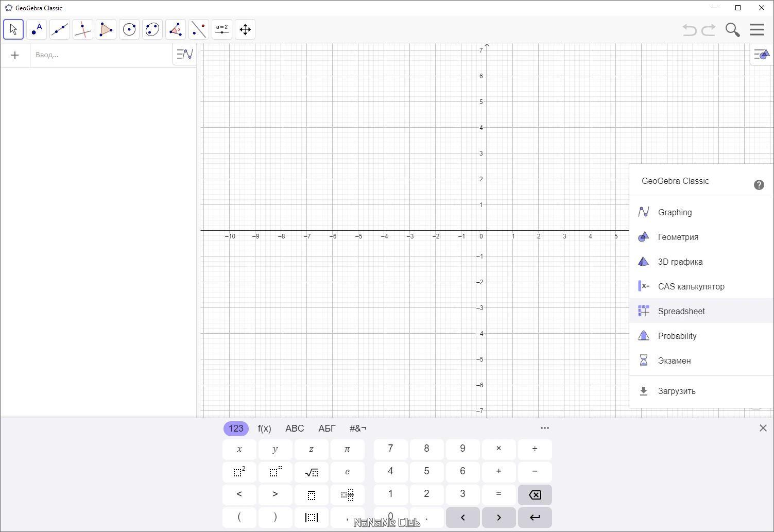The height and width of the screenshot is (532, 774).
Task: Open the graphics view style bar
Action: (762, 55)
